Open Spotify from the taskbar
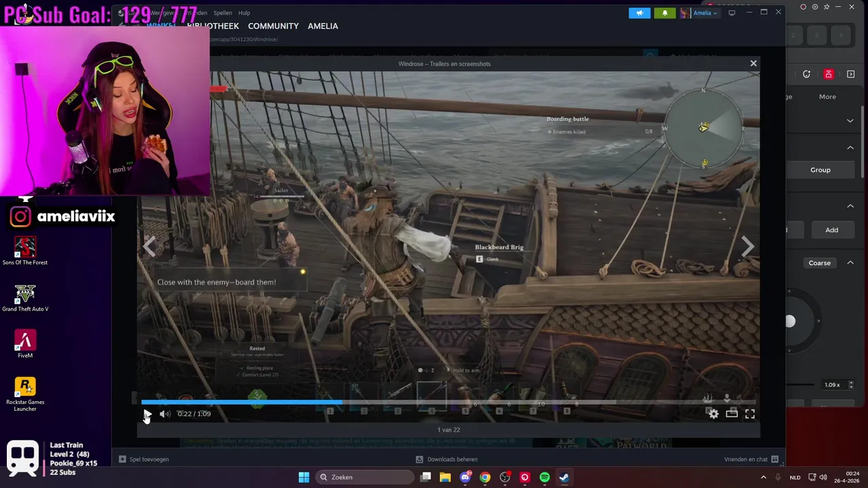Viewport: 868px width, 488px height. point(545,477)
